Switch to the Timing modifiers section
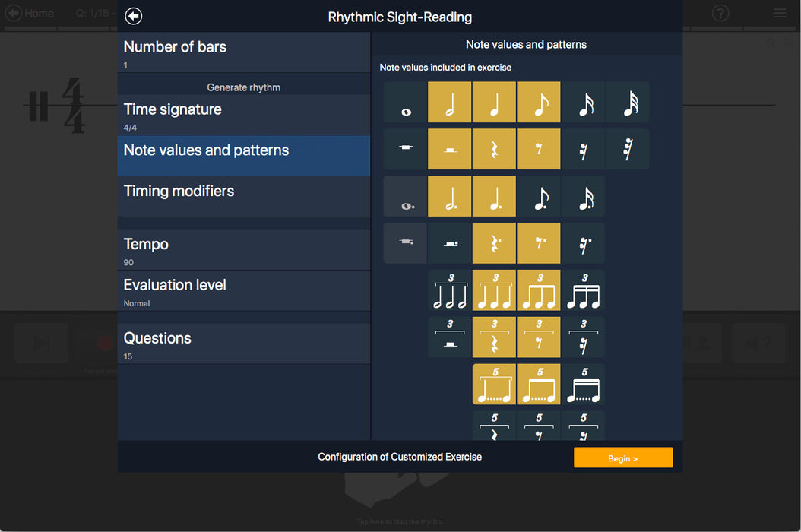 point(243,196)
